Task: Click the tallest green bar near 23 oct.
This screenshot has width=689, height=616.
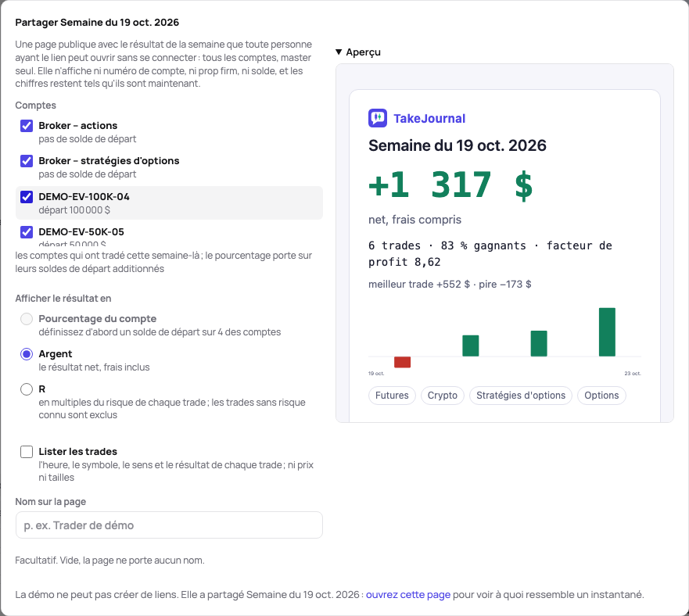Action: (x=607, y=332)
